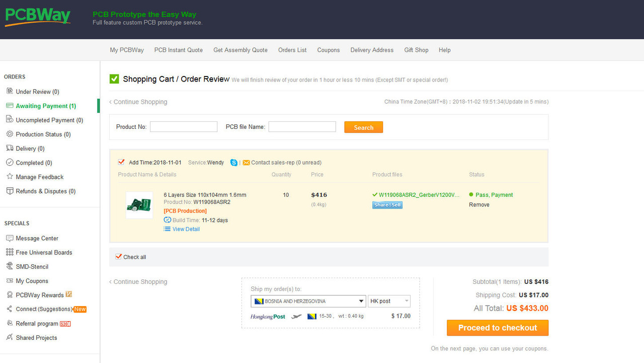Viewport: 644px width, 363px height.
Task: Click the Uncompleted Payment sidebar icon
Action: pyautogui.click(x=10, y=120)
